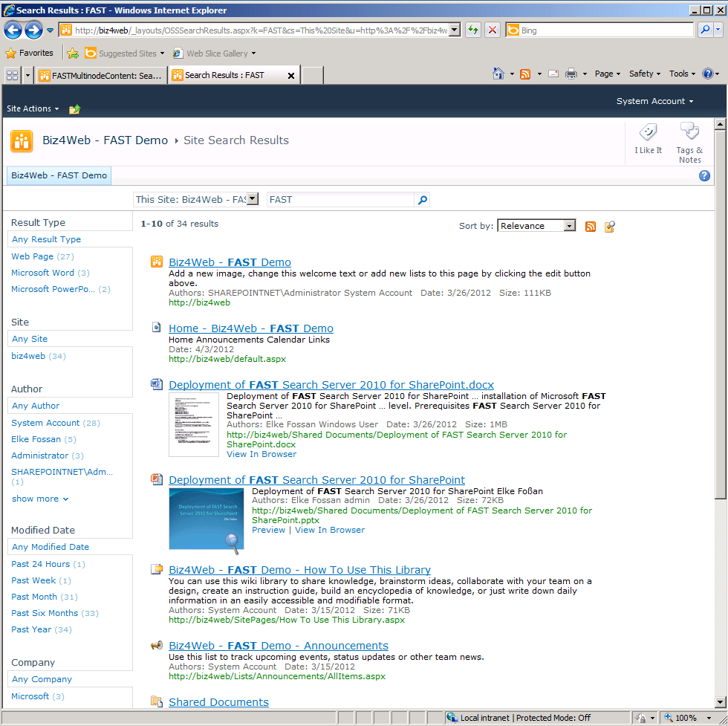Click the Biz4Web orange site logo

pos(22,141)
